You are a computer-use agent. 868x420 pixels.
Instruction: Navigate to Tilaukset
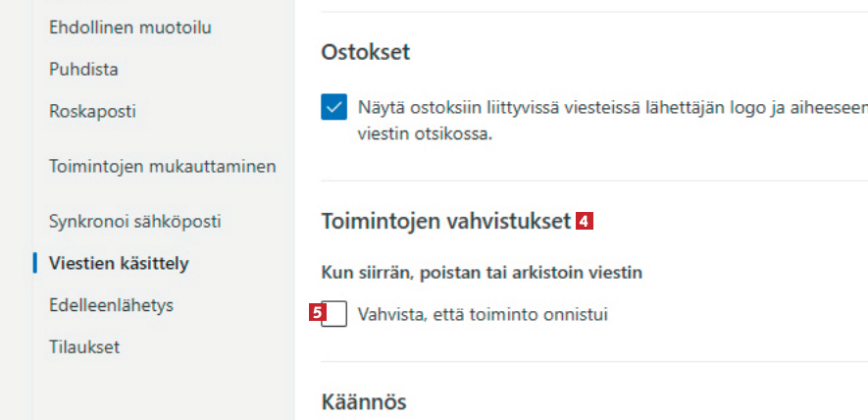84,346
